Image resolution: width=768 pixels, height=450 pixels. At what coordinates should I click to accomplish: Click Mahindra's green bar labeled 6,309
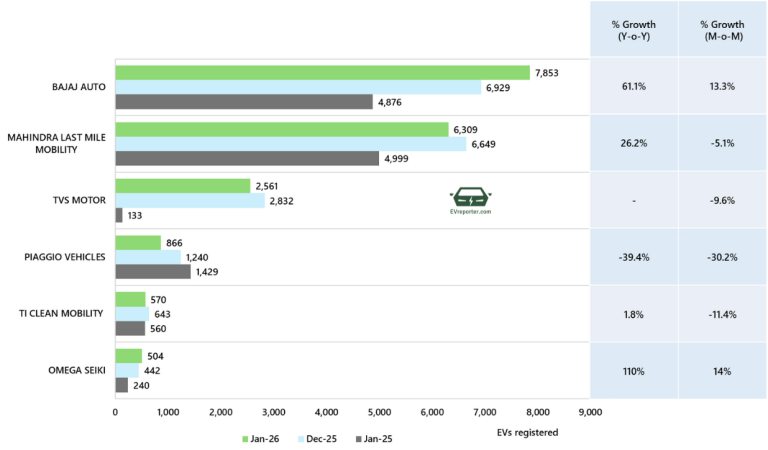tap(282, 129)
